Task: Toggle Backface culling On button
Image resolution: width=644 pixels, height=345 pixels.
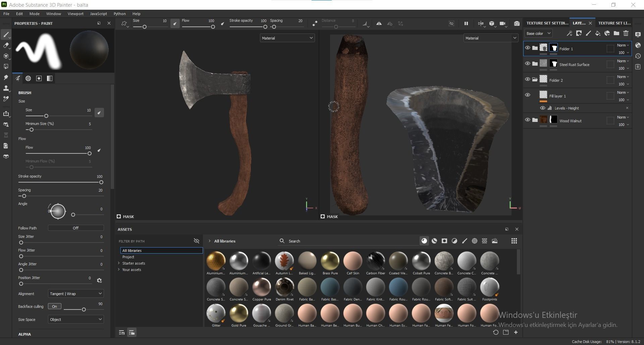Action: [54, 306]
